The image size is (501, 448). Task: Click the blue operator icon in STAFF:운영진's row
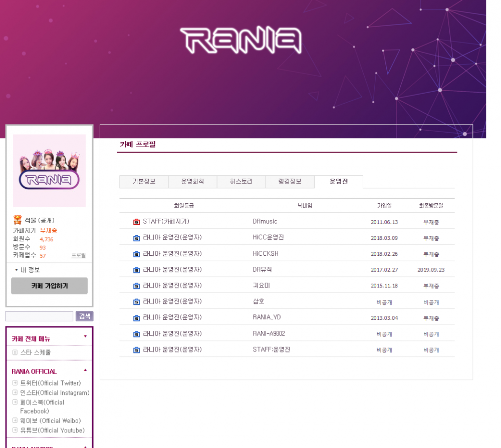coord(136,350)
